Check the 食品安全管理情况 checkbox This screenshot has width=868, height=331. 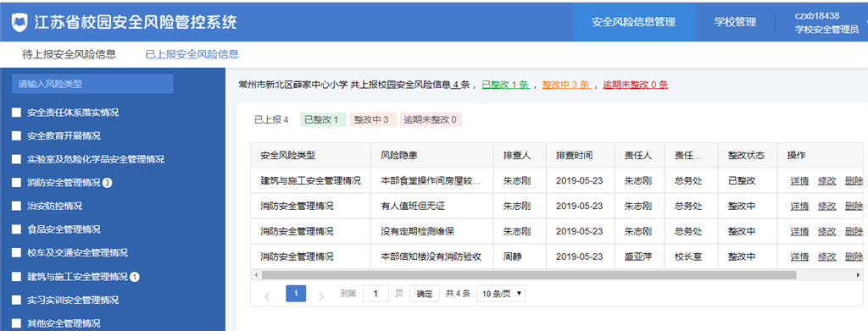coord(16,229)
